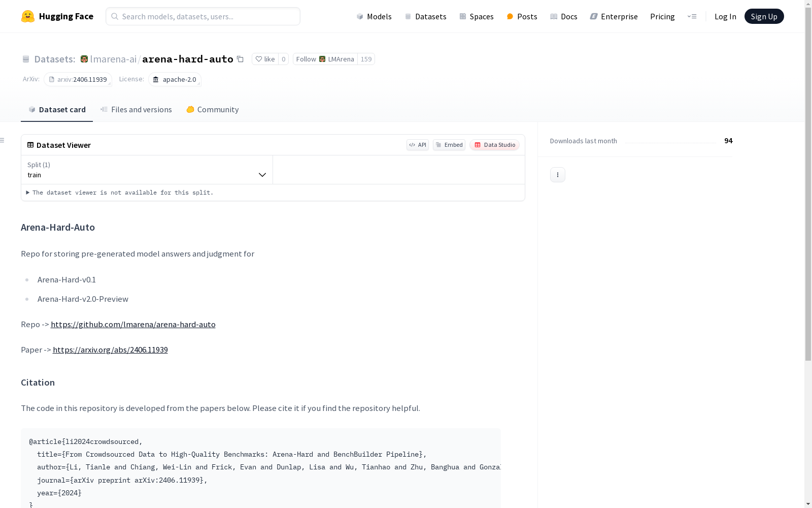Click the heart like icon
Viewport: 812px width, 508px height.
(259, 59)
